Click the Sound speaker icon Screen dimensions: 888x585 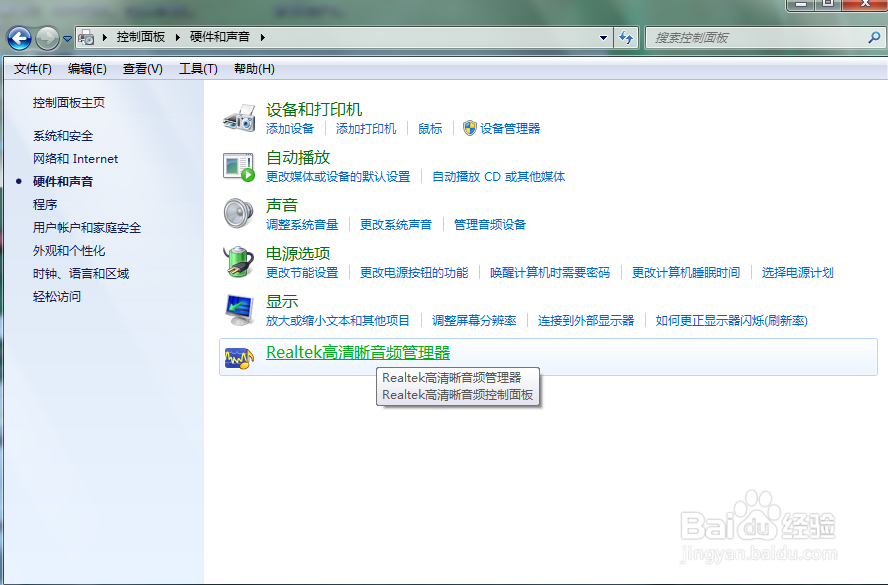(x=239, y=213)
